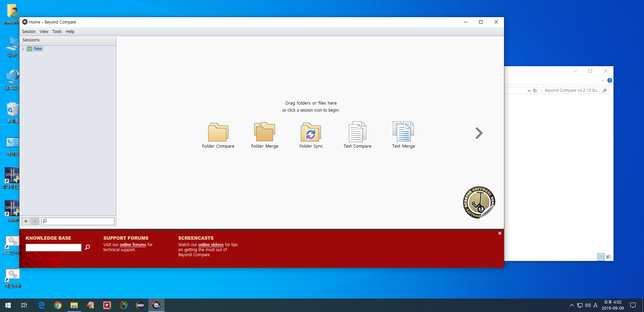This screenshot has width=644, height=312.
Task: Click network tray icon
Action: point(580,305)
